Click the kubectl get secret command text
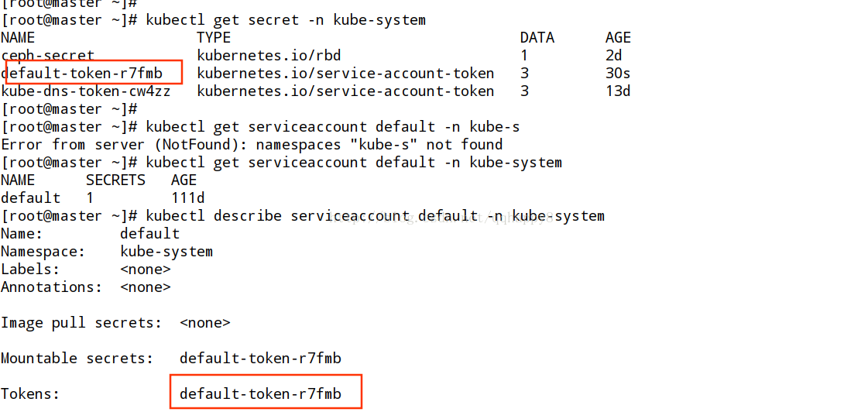Screen dimensions: 868x419 point(286,20)
